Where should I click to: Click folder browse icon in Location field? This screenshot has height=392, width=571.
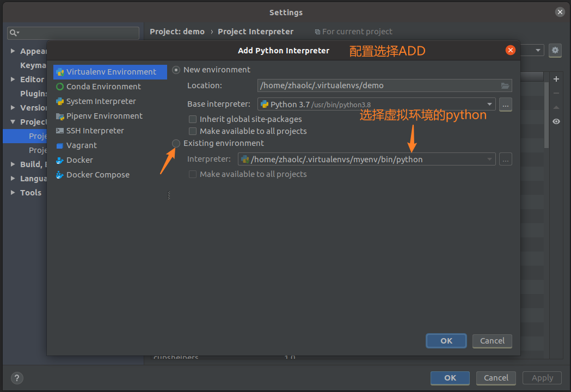[x=505, y=85]
